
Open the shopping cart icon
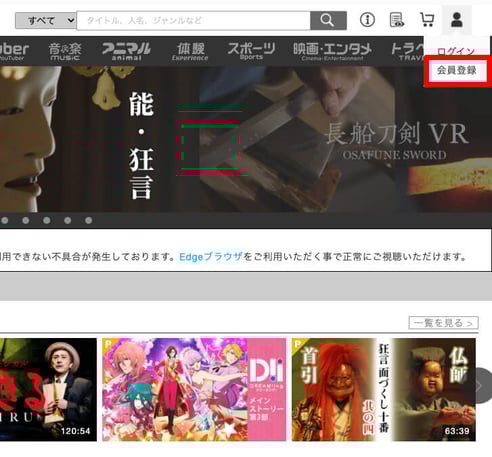pyautogui.click(x=427, y=20)
